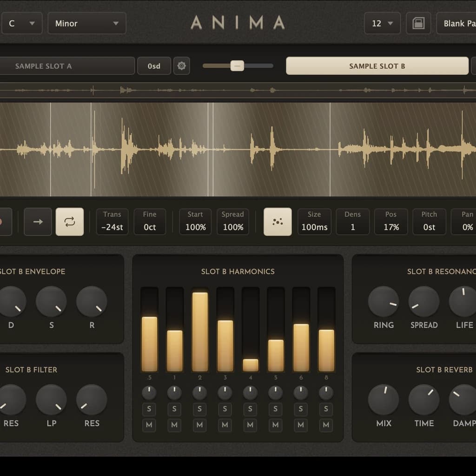Click the Start 100% value

click(x=195, y=222)
